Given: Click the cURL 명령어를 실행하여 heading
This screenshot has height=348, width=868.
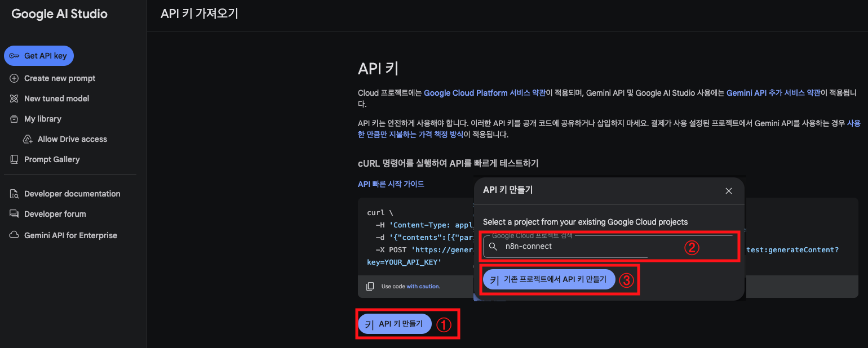Looking at the screenshot, I should [448, 163].
